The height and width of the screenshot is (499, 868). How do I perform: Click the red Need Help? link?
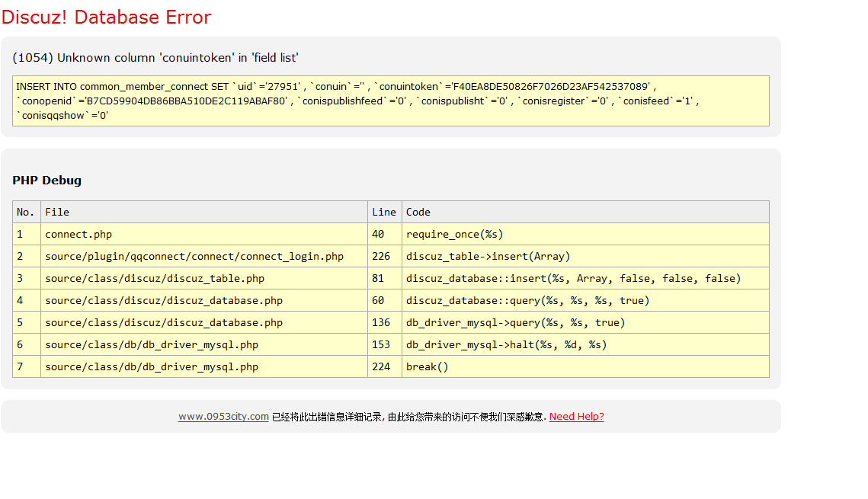576,417
